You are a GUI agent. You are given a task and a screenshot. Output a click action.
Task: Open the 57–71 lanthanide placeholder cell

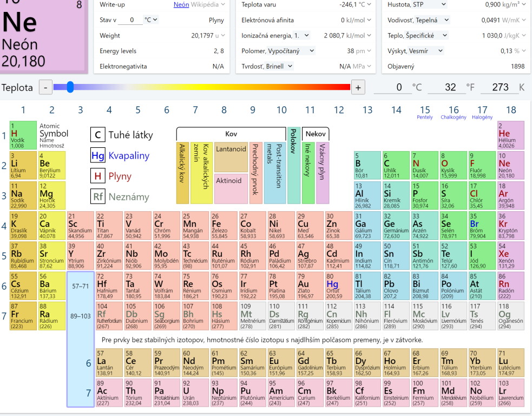(80, 286)
